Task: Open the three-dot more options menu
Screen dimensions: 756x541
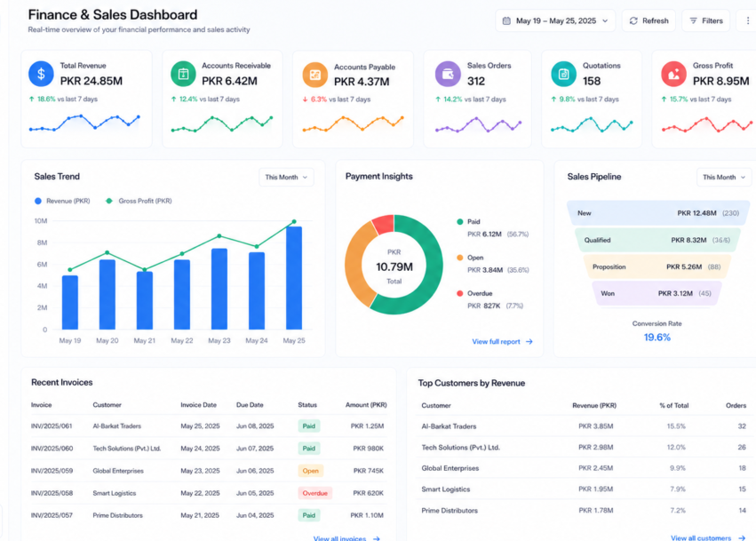Action: [x=748, y=20]
